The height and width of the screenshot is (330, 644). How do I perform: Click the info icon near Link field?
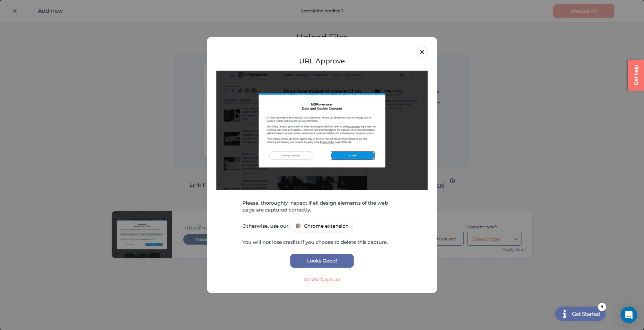(x=452, y=181)
